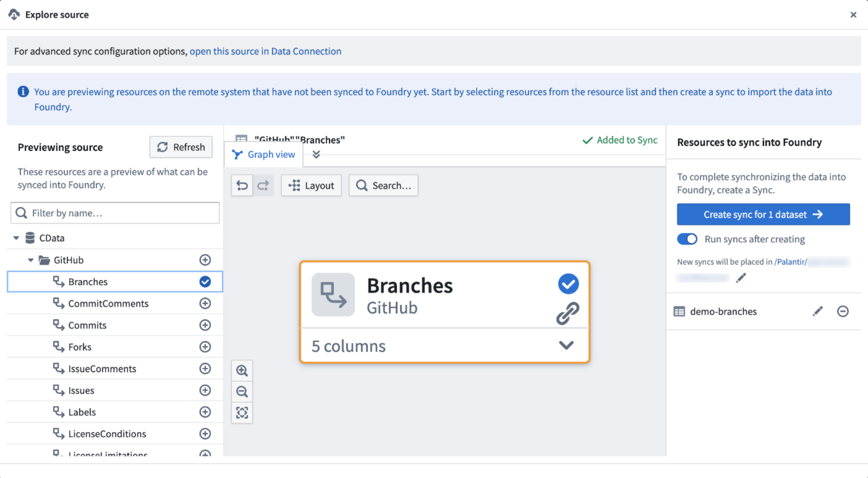The height and width of the screenshot is (478, 868).
Task: Expand the Branches node column details
Action: [566, 345]
